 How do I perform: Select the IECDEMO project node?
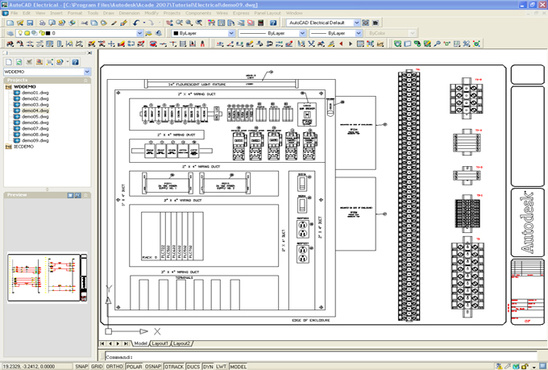[24, 147]
